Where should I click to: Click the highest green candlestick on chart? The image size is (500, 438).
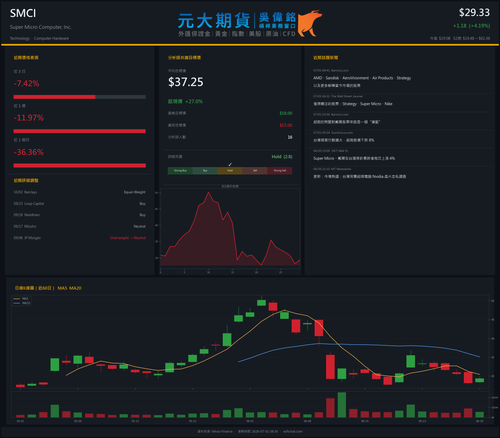click(261, 302)
